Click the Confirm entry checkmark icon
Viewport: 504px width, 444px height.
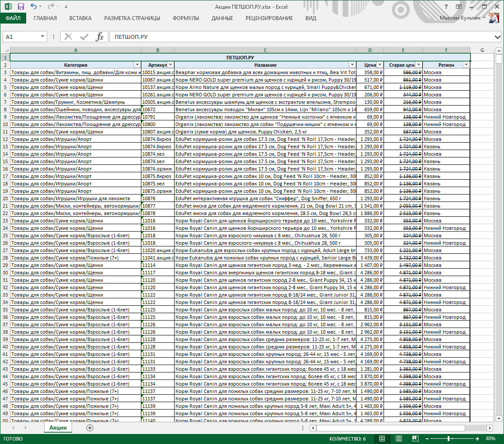[x=84, y=37]
